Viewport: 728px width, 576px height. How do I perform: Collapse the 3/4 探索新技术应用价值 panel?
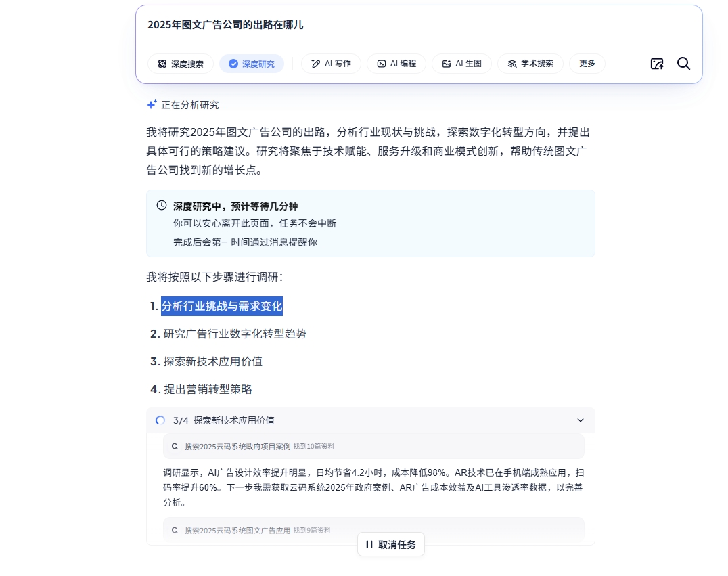pyautogui.click(x=580, y=420)
